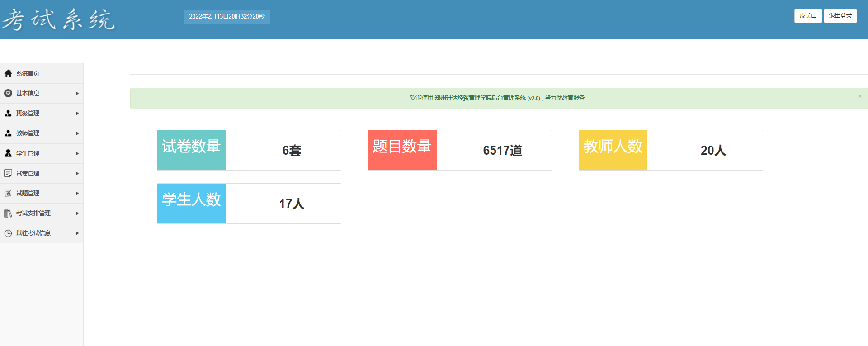This screenshot has height=346, width=868.
Task: Dismiss the green welcome banner
Action: (x=860, y=96)
